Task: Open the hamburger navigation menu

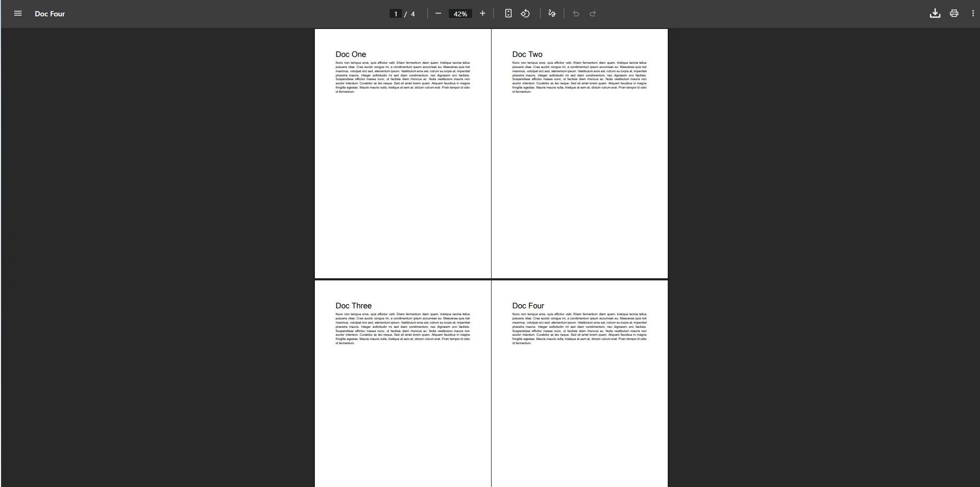Action: coord(18,13)
